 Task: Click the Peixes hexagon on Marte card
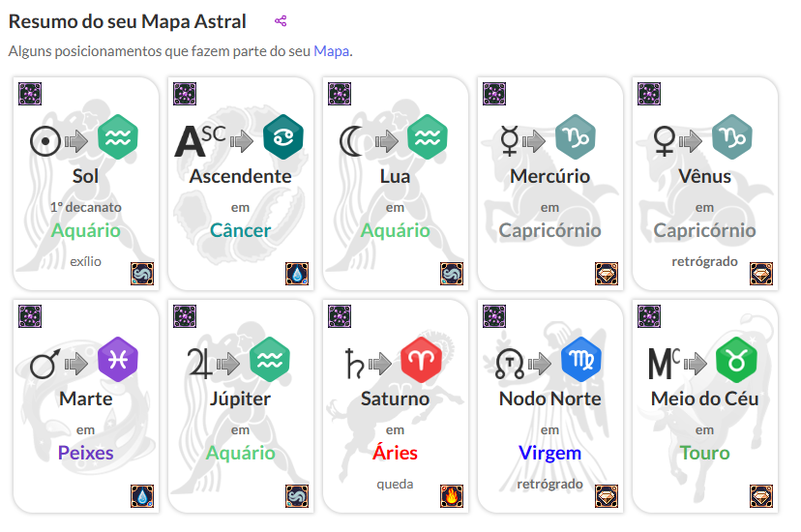[117, 360]
